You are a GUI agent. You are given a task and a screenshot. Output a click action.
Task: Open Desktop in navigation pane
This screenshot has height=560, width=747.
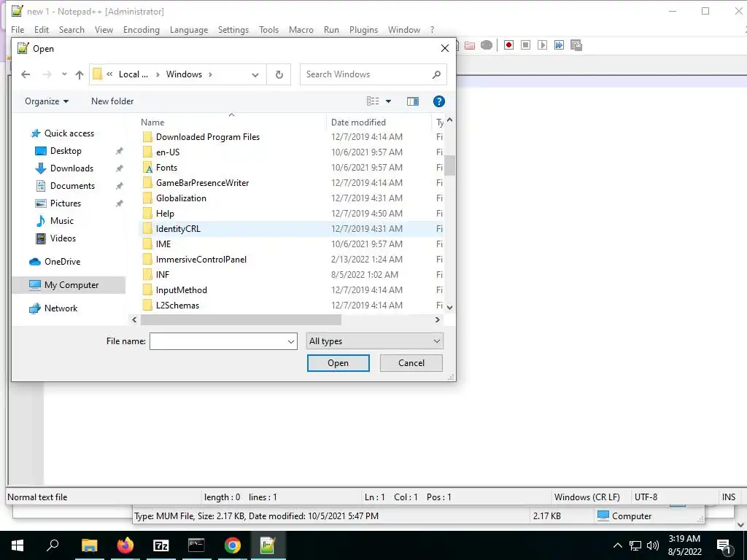click(x=66, y=151)
